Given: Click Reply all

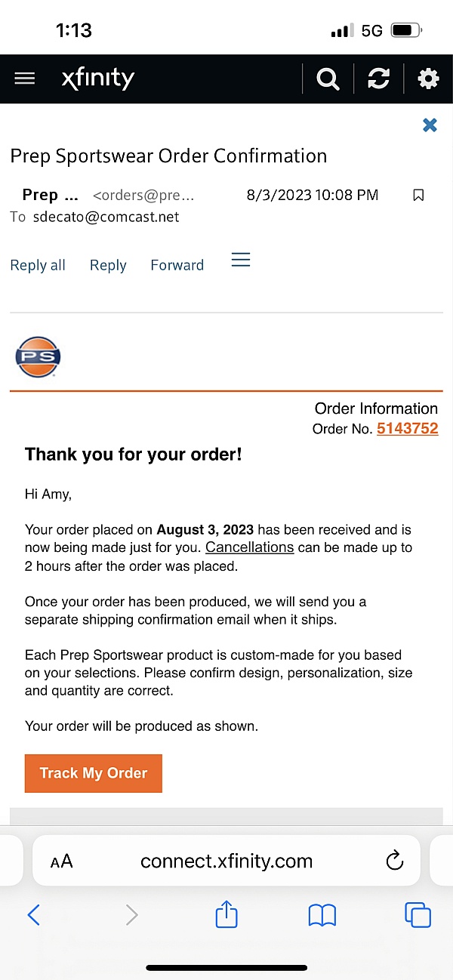Looking at the screenshot, I should click(x=38, y=265).
